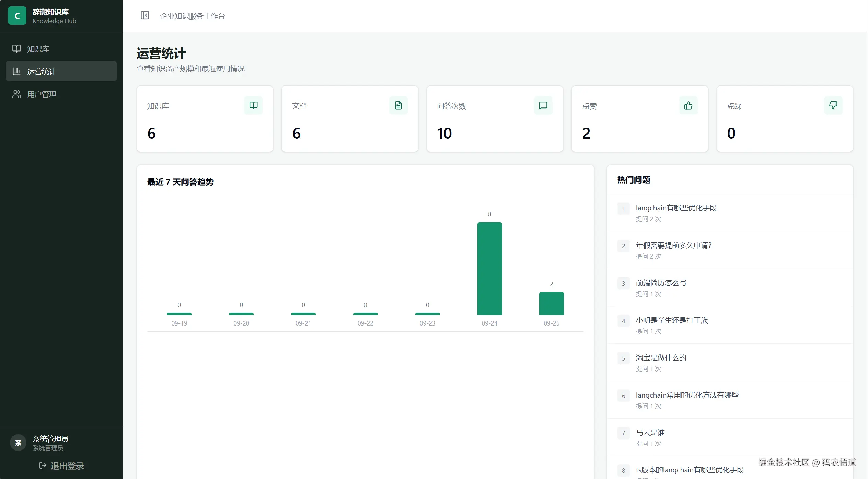Viewport: 868px width, 479px height.
Task: Click the 知识库 stat card book icon
Action: pyautogui.click(x=253, y=105)
